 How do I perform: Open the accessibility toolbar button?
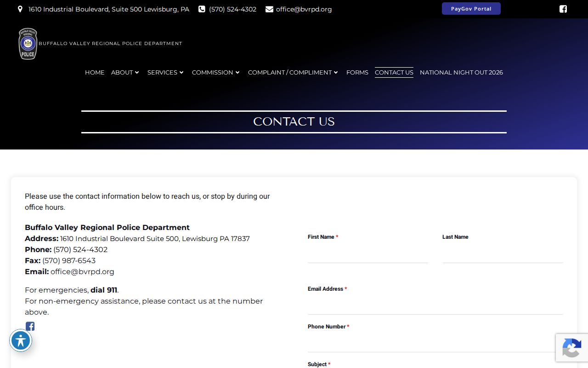coord(21,341)
